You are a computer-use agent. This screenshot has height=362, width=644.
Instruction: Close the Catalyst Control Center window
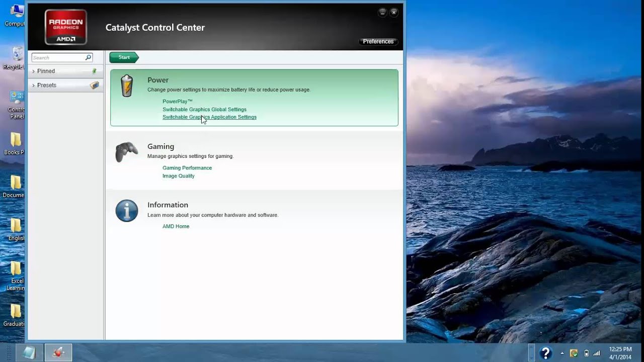(394, 12)
